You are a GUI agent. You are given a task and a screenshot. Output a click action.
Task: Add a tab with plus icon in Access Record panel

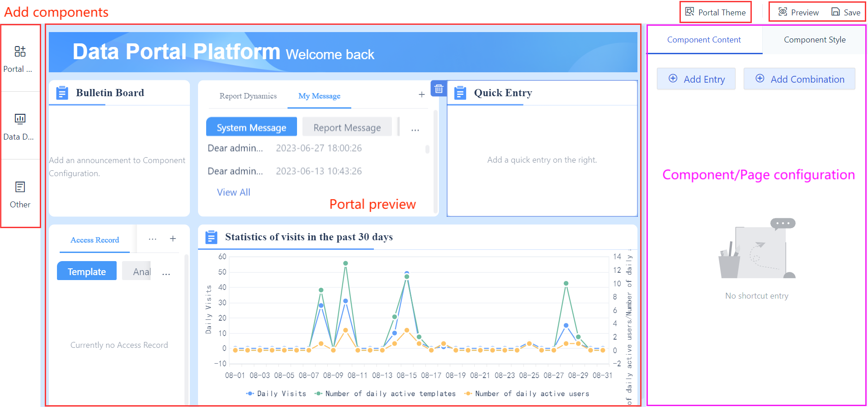(x=173, y=239)
